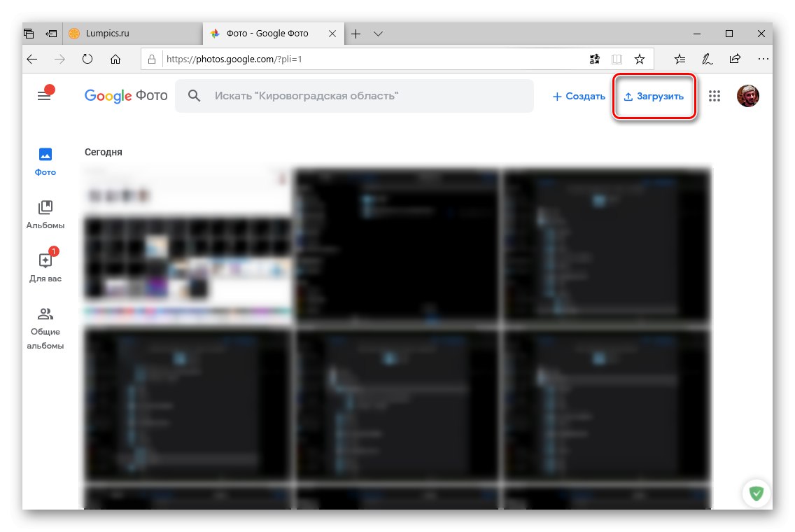Screen dimensions: 795x532
Task: Show tabs you've set aside
Action: point(29,34)
